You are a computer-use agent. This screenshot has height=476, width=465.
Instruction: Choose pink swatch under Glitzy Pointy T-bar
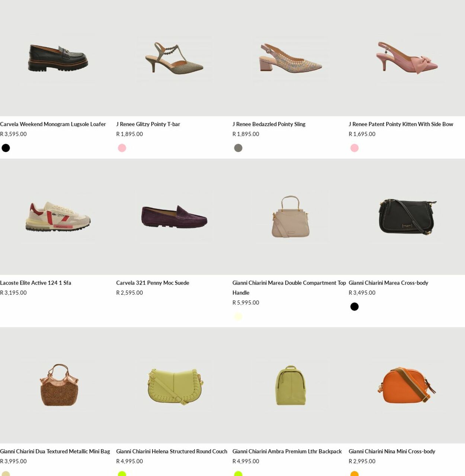pyautogui.click(x=122, y=148)
